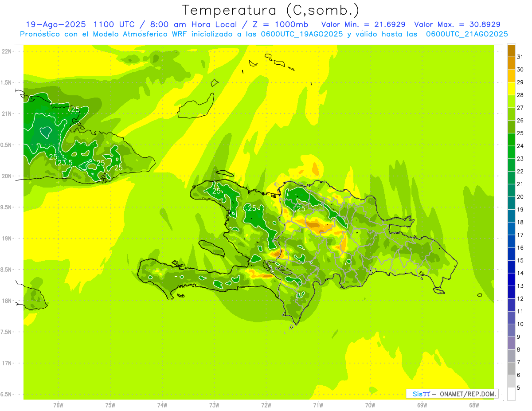
Task: Click the 'Temperatura (C,somb.)' chart title
Action: [x=271, y=10]
